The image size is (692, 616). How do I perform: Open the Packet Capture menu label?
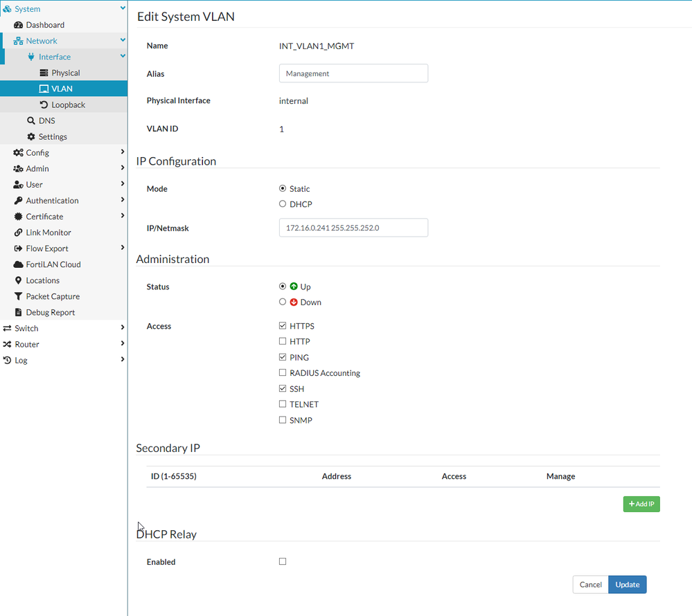click(53, 296)
